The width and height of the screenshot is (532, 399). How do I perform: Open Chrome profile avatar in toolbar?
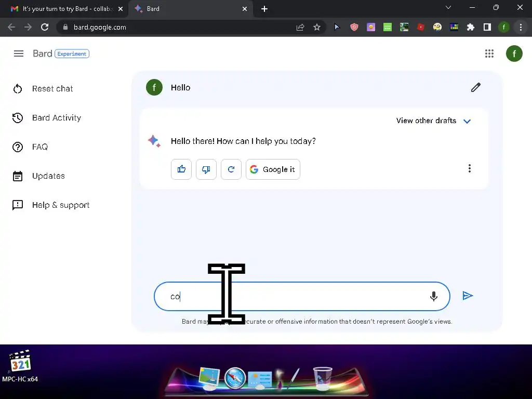[x=504, y=27]
